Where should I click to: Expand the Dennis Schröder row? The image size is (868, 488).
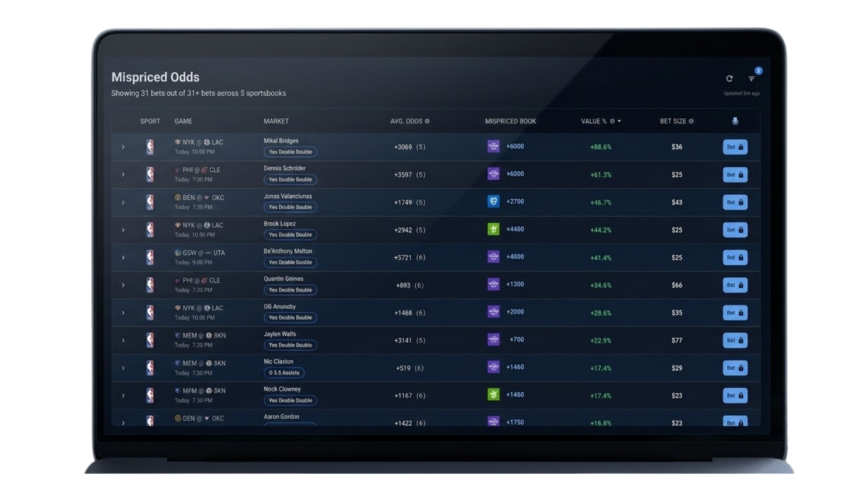[123, 175]
